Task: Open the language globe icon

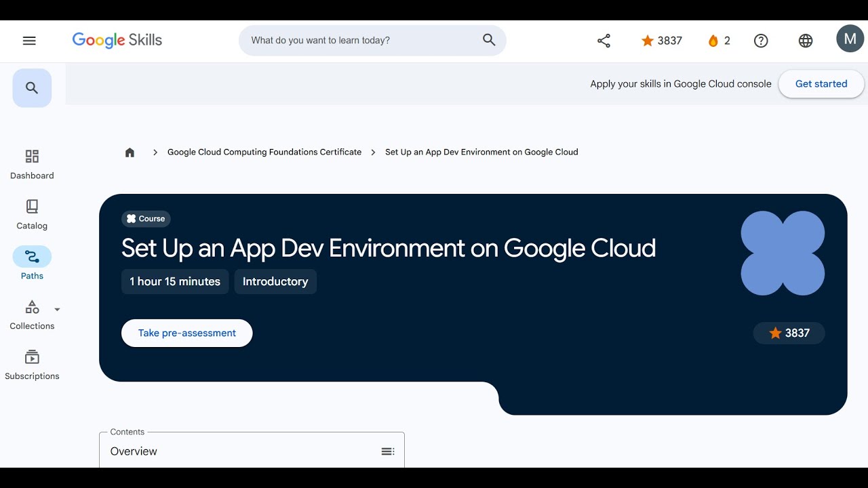Action: tap(806, 41)
